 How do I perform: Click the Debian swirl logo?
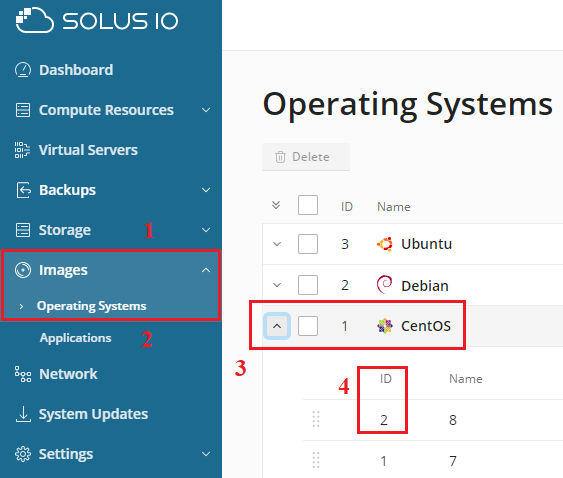385,285
